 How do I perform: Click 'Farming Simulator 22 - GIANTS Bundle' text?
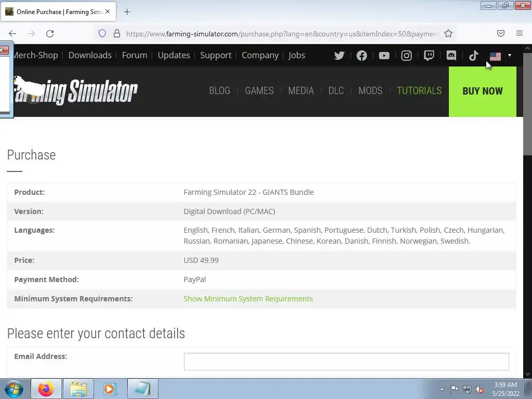point(249,192)
